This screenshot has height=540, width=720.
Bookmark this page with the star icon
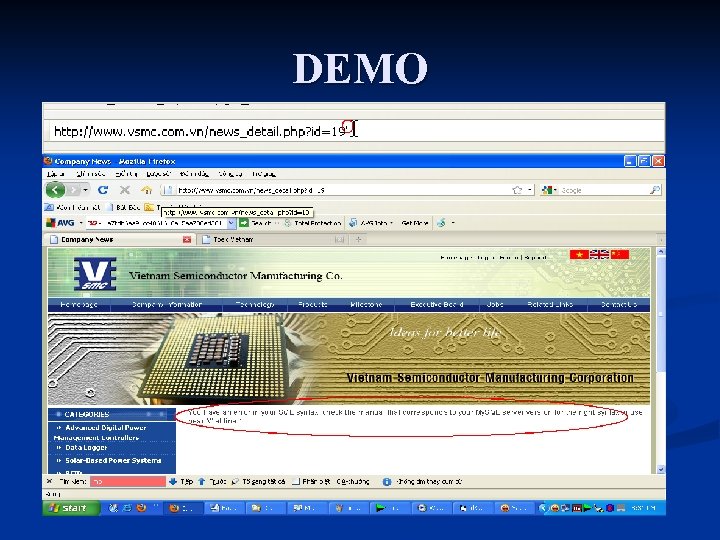(x=517, y=190)
